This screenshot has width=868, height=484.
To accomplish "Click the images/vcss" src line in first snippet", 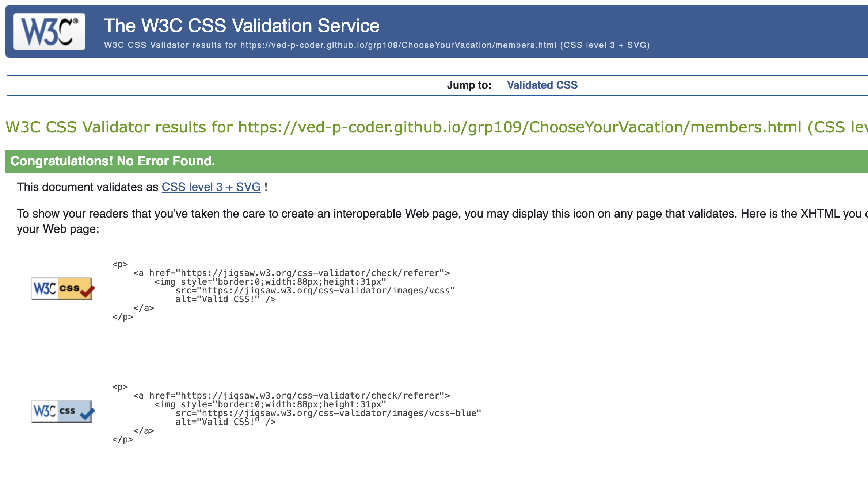I will tap(315, 291).
